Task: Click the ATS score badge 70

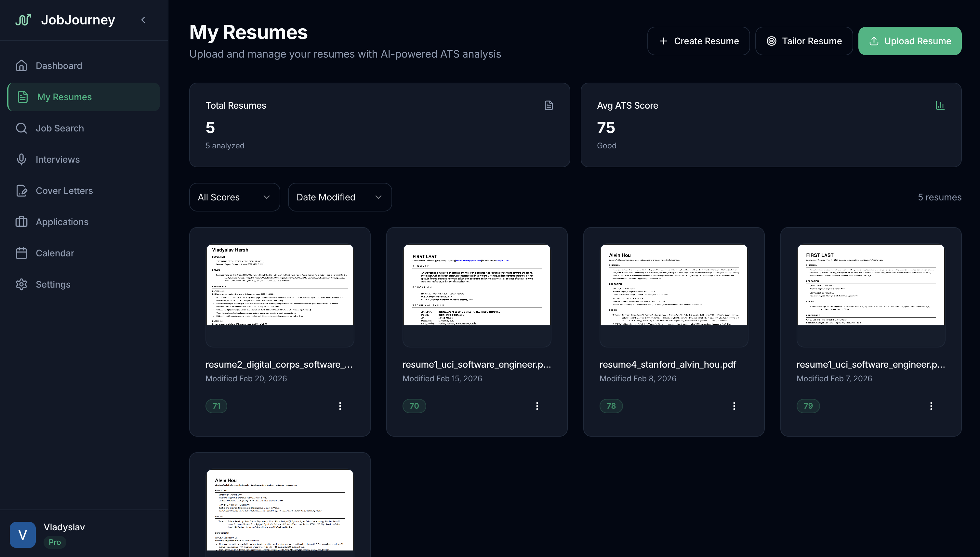Action: 414,406
